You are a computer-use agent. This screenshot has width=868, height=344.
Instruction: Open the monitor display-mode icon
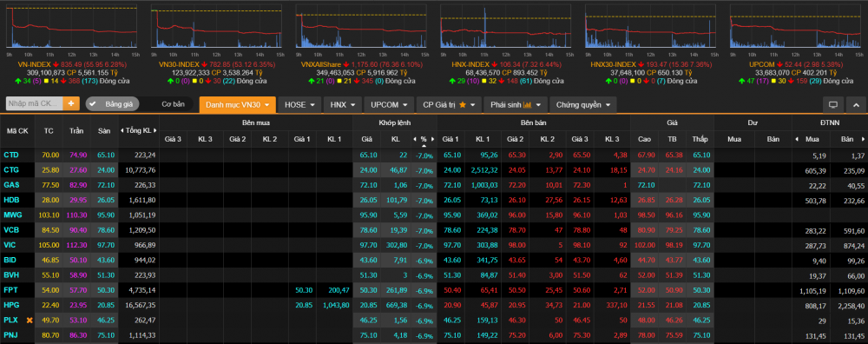click(x=833, y=104)
